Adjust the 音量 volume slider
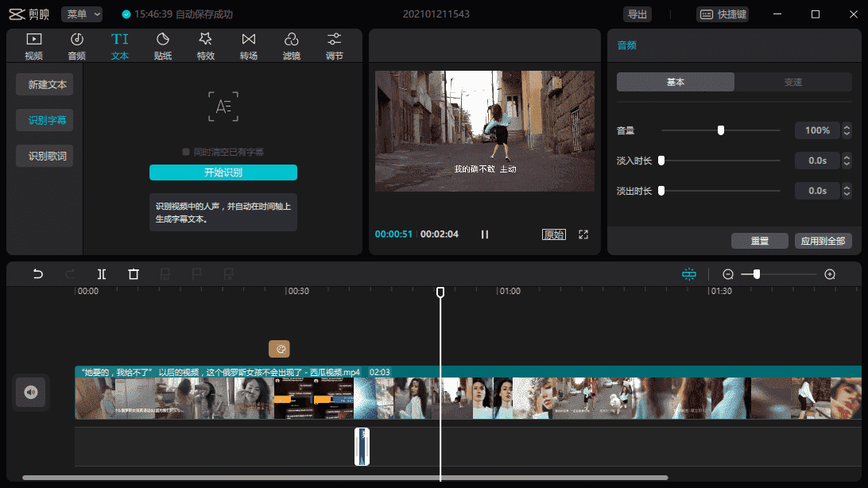The image size is (868, 488). tap(720, 130)
